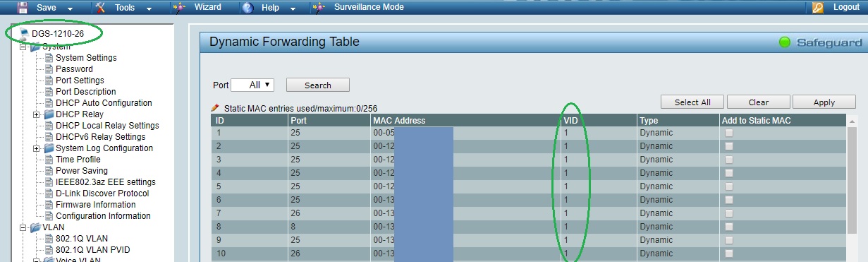
Task: Check Add to Static MAC for ID 3
Action: coord(729,160)
